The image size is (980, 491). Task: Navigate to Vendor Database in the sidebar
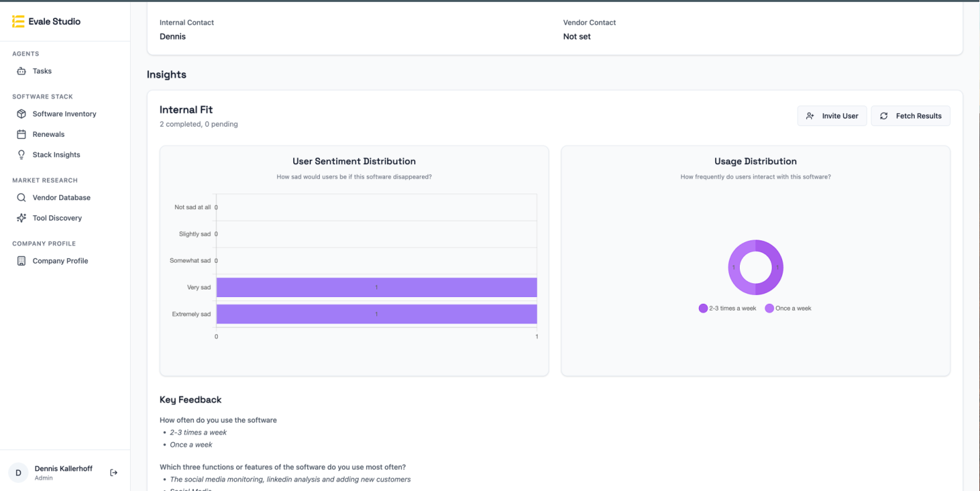point(61,197)
